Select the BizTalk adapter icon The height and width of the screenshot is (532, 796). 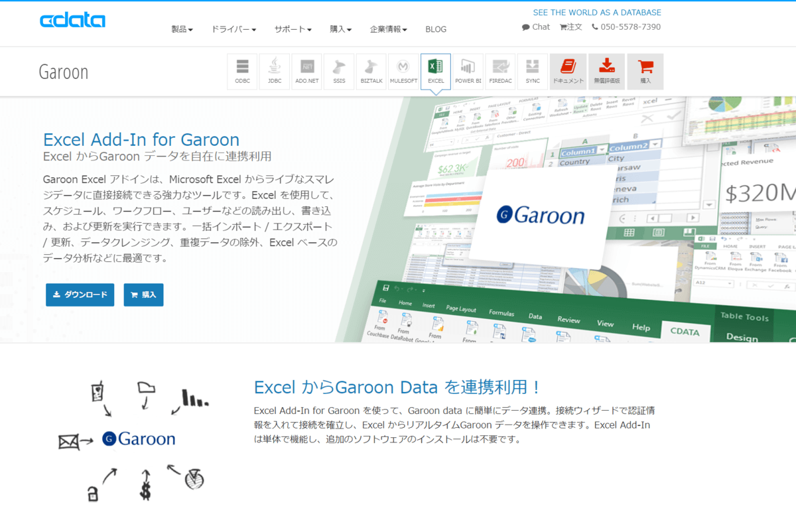coord(371,72)
